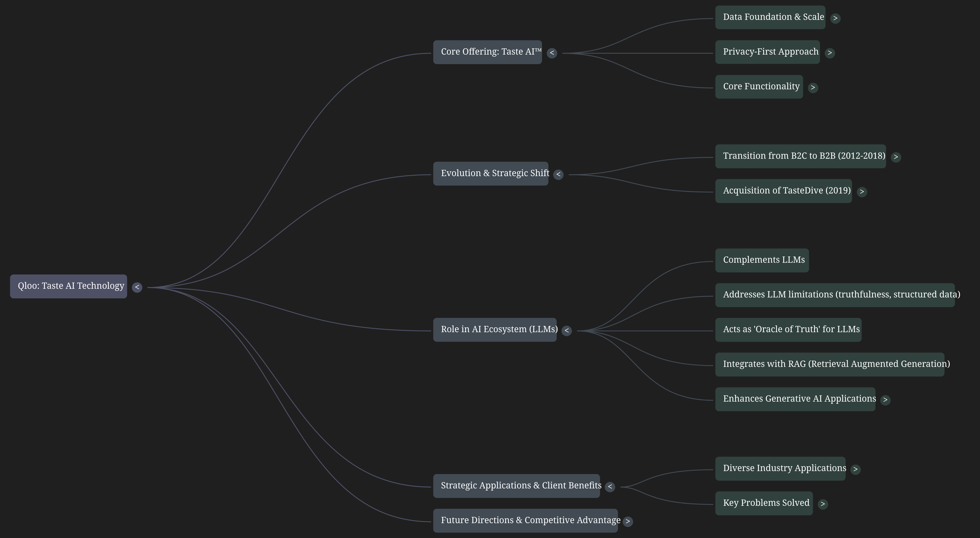Viewport: 980px width, 538px height.
Task: Expand the Privacy-First Approach node
Action: (830, 53)
